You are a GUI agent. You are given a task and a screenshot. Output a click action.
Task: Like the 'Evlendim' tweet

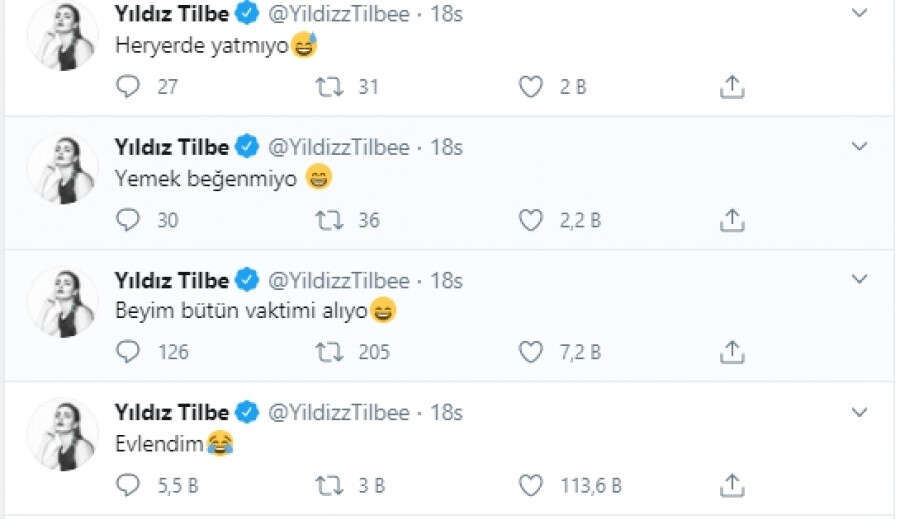(x=530, y=486)
